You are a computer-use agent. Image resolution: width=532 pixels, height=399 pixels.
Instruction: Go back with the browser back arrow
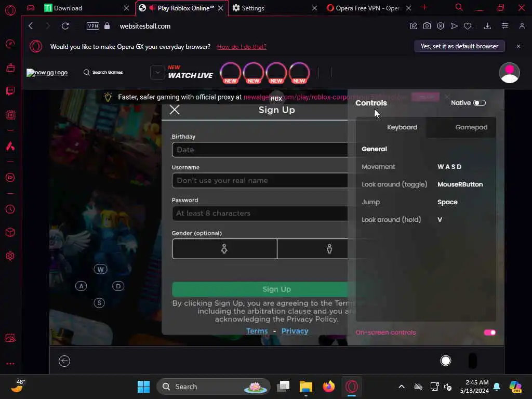pos(31,26)
